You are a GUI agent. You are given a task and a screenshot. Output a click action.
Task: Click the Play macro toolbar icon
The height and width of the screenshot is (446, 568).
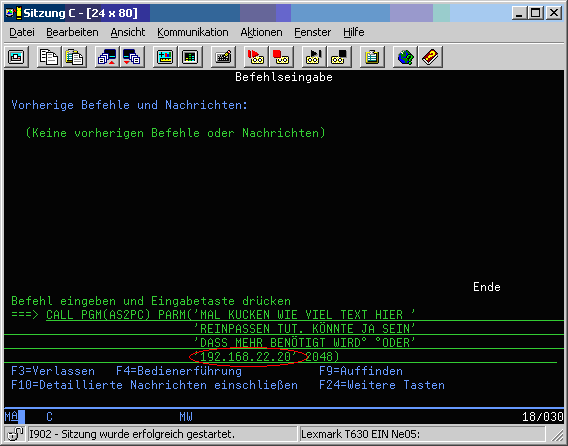[314, 57]
